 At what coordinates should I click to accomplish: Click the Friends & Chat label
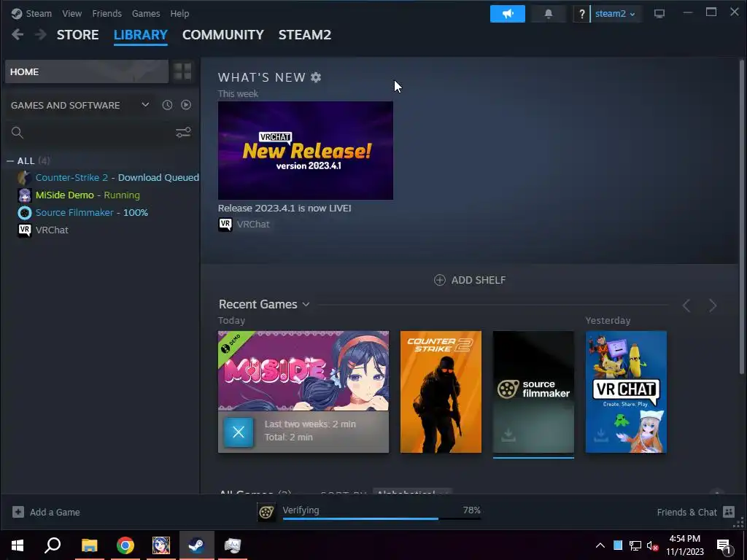pyautogui.click(x=686, y=513)
